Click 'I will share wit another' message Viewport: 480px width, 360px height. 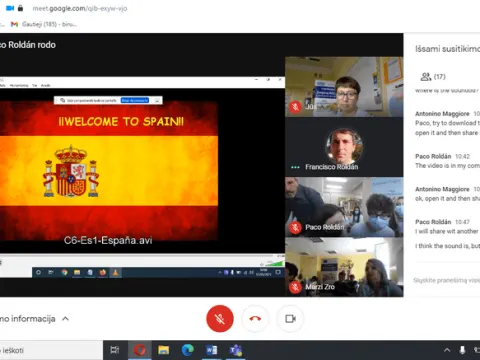(447, 231)
